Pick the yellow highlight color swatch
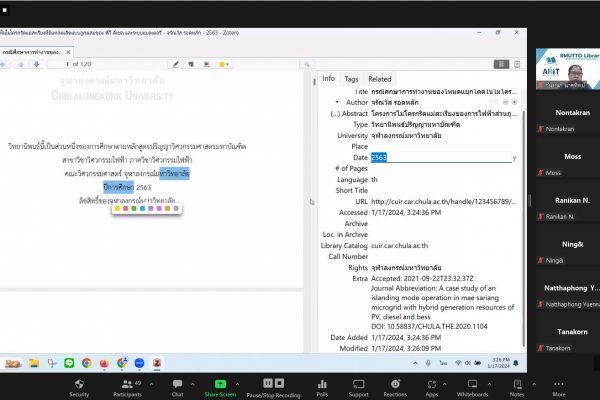Image resolution: width=600 pixels, height=400 pixels. (x=117, y=209)
